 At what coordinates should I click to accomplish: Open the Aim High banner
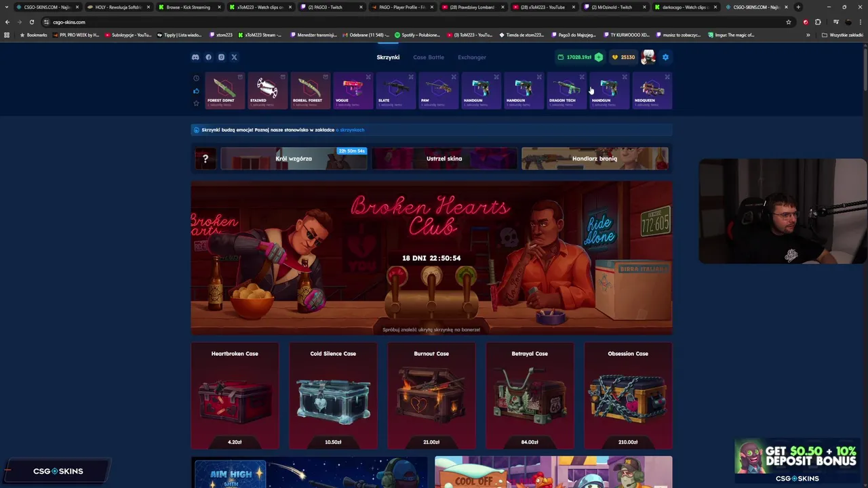[x=309, y=472]
